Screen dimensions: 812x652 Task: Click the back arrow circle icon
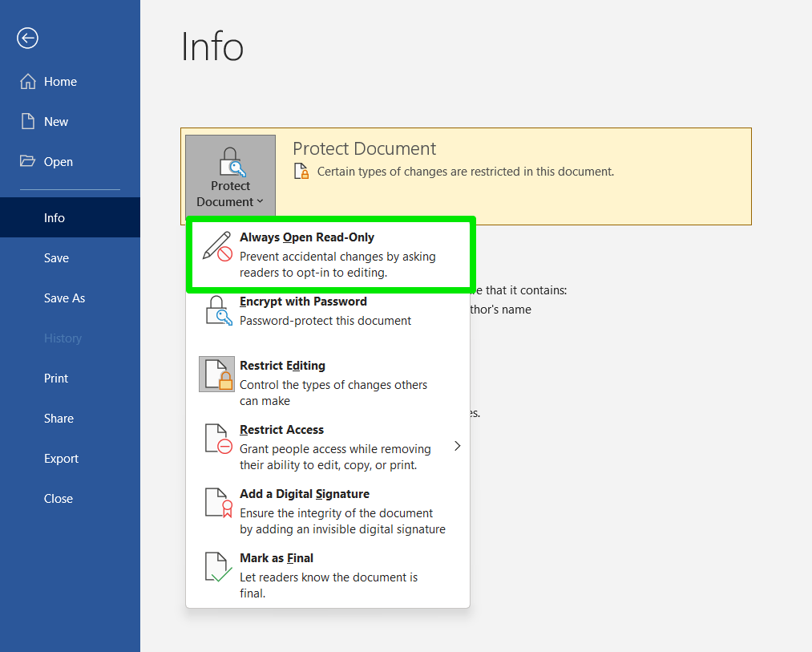pos(27,38)
